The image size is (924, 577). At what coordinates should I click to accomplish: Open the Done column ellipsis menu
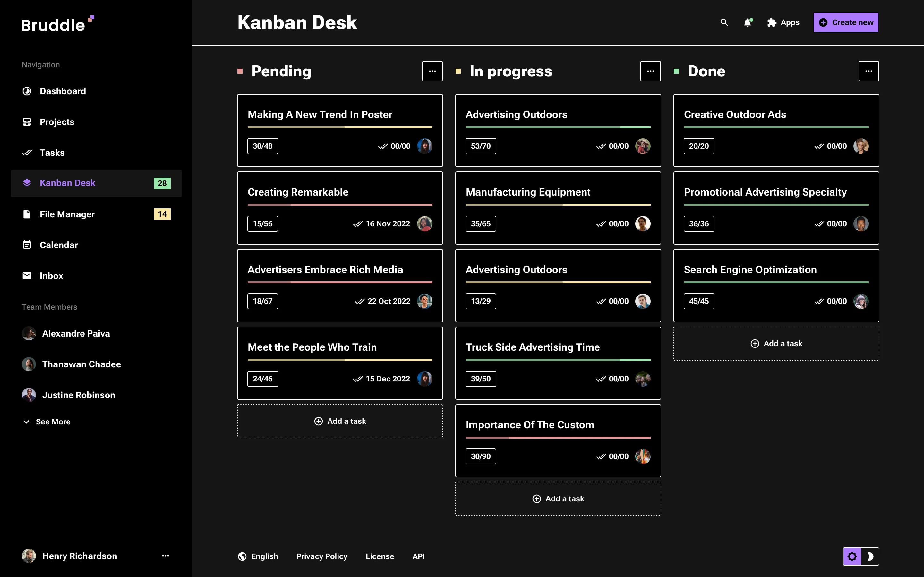pyautogui.click(x=868, y=71)
